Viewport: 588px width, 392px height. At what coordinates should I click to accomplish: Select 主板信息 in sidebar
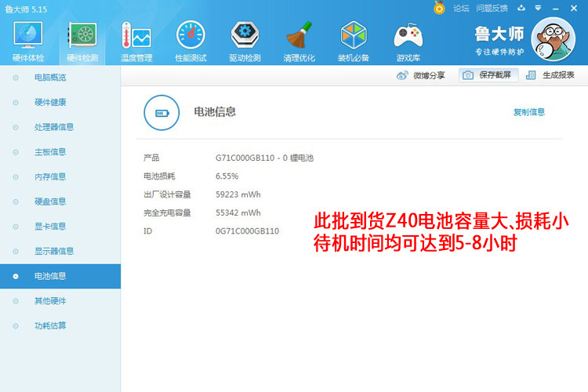coord(60,152)
